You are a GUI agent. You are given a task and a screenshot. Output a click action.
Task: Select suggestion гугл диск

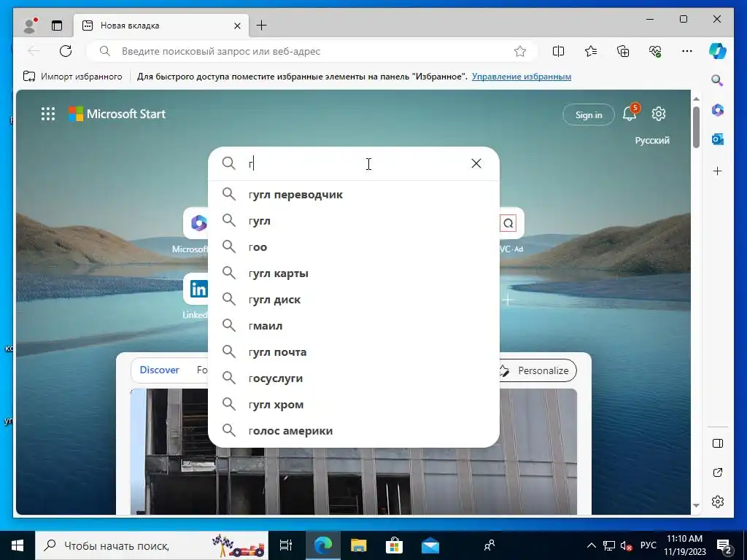click(x=354, y=300)
